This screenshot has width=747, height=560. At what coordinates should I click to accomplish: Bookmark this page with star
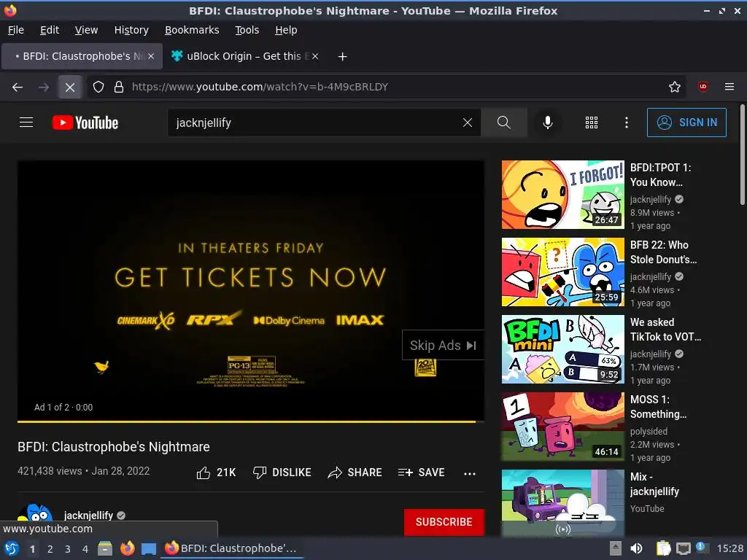click(x=675, y=87)
